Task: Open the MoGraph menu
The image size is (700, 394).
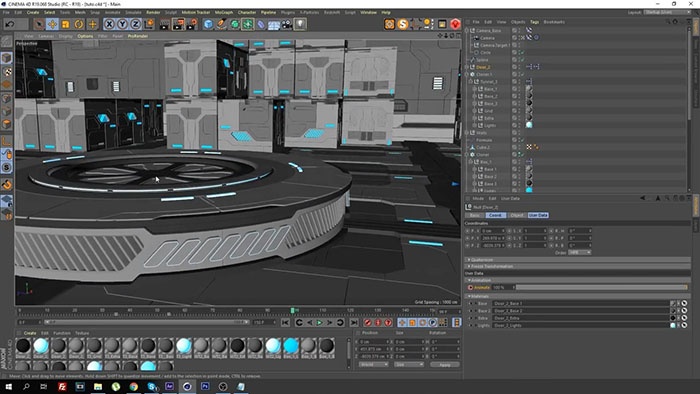Action: point(224,12)
